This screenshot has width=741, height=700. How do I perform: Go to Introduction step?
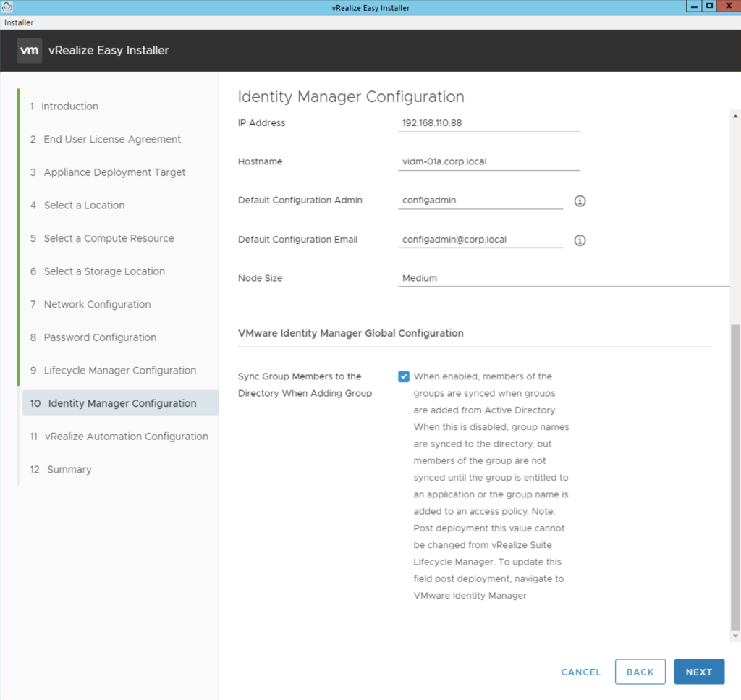69,106
